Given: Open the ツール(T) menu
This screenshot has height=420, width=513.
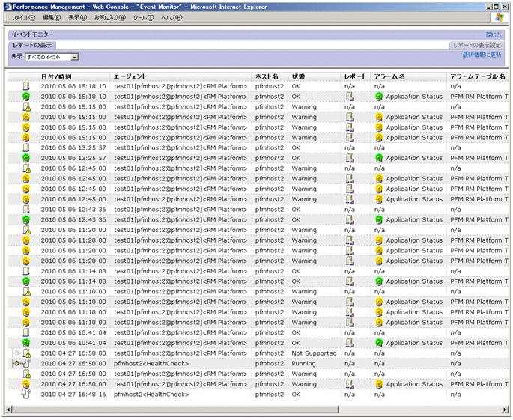Looking at the screenshot, I should [143, 17].
